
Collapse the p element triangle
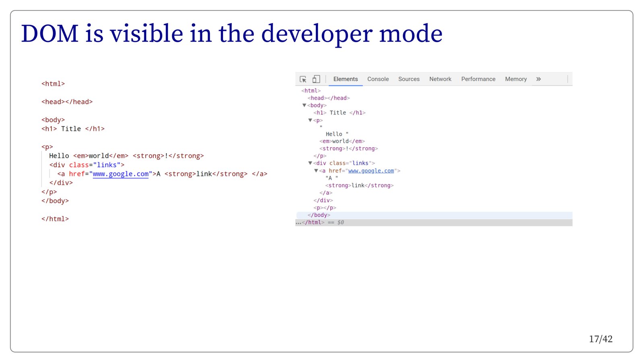tap(310, 120)
